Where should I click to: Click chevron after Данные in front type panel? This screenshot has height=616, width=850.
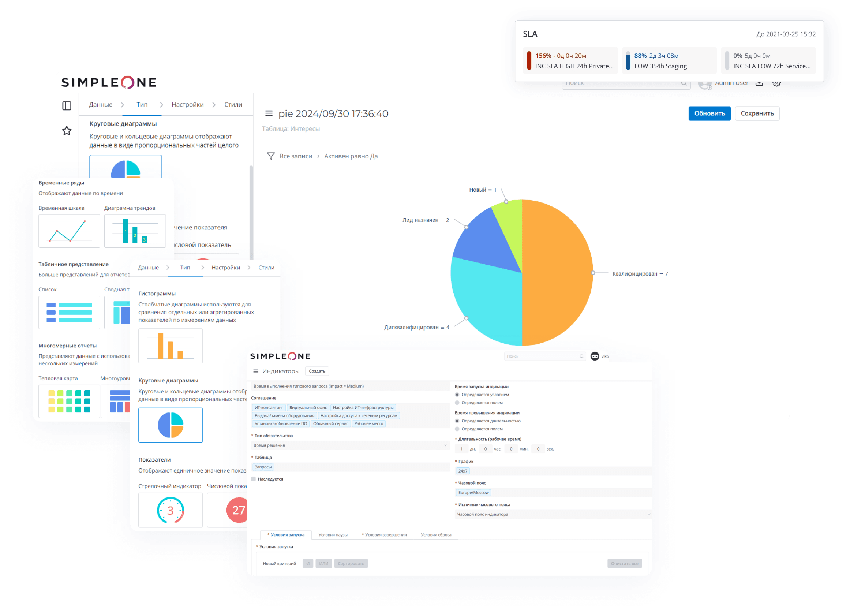coord(168,267)
